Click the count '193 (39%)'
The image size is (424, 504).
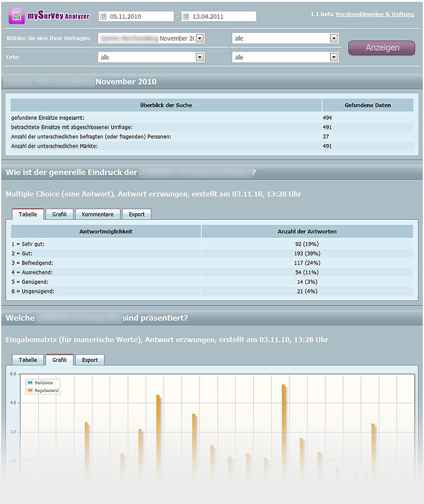[x=307, y=254]
